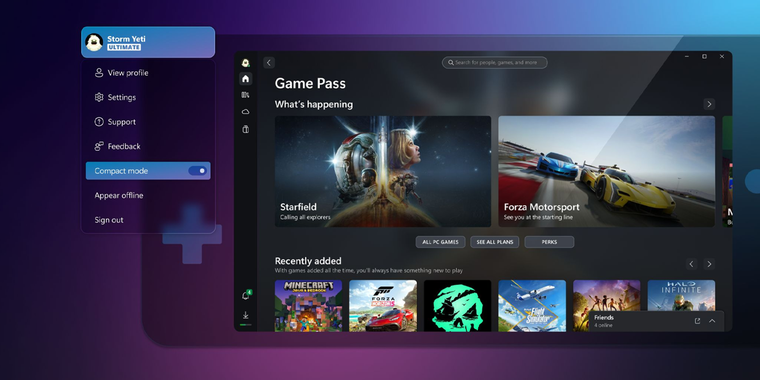Show next What's happening items
The image size is (760, 380).
coord(709,104)
